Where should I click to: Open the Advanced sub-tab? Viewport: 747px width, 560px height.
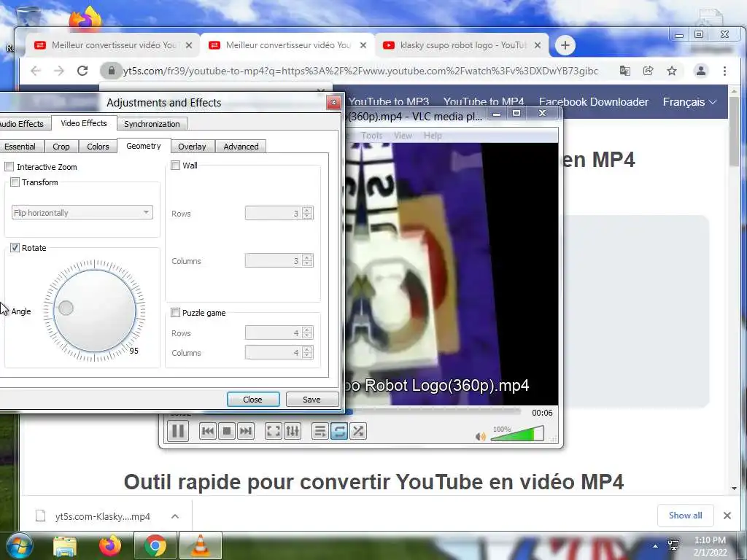tap(241, 146)
